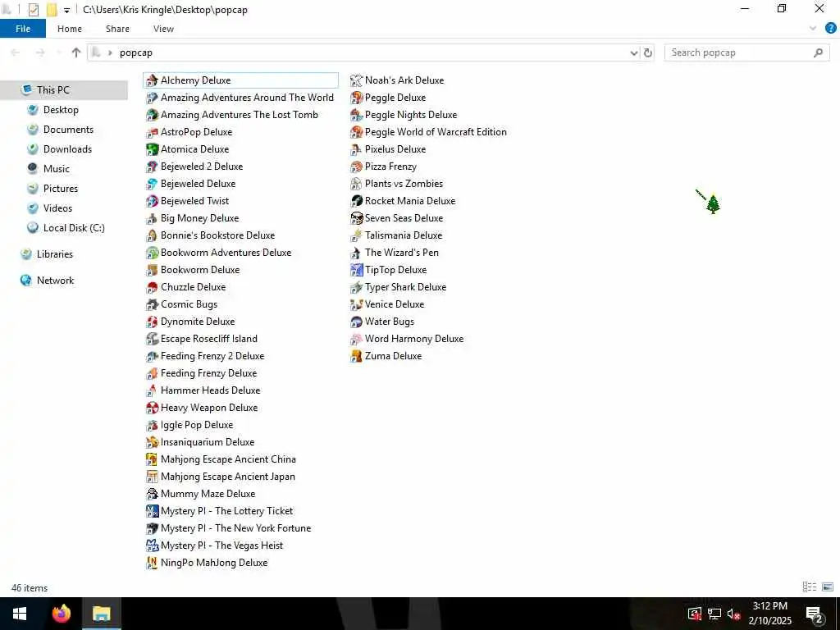The height and width of the screenshot is (630, 840).
Task: Go up one folder level
Action: pos(76,52)
